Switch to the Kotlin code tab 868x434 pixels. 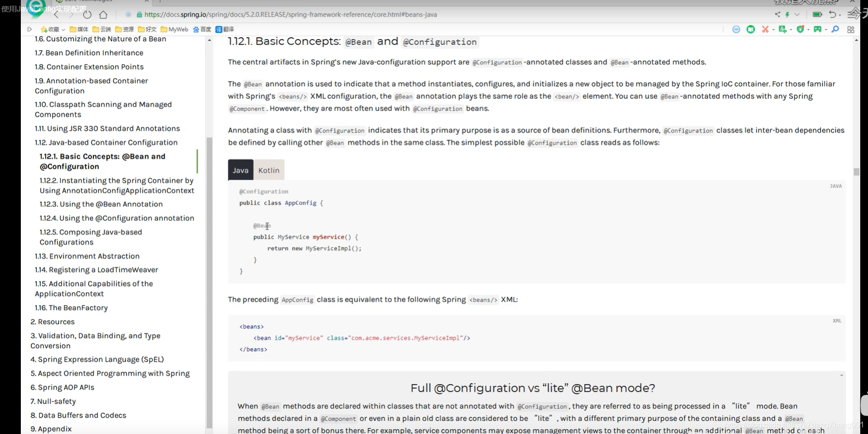tap(269, 170)
